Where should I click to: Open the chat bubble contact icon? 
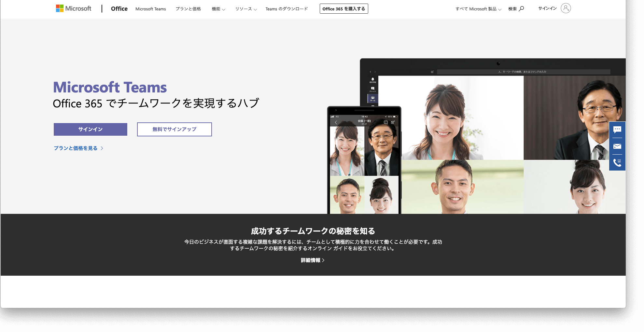617,130
